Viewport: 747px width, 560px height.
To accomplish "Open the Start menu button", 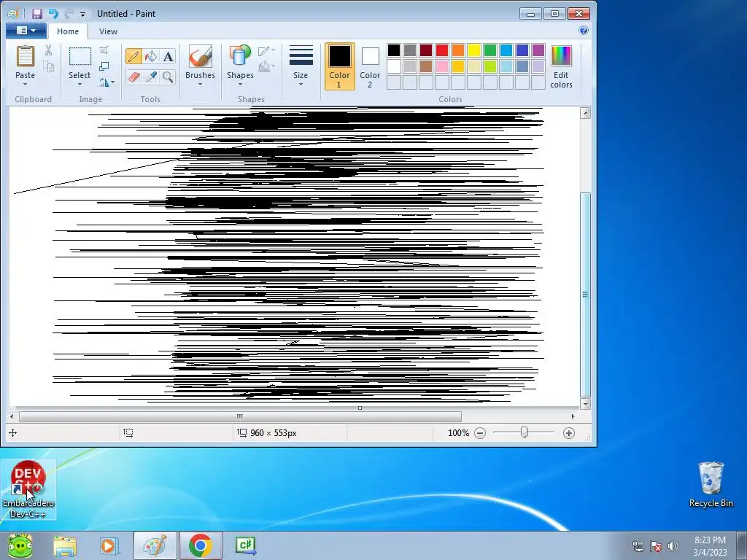I will point(20,545).
